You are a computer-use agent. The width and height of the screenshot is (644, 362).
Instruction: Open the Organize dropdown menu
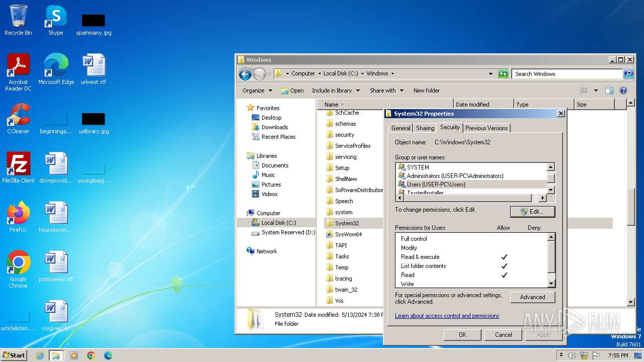click(x=257, y=90)
